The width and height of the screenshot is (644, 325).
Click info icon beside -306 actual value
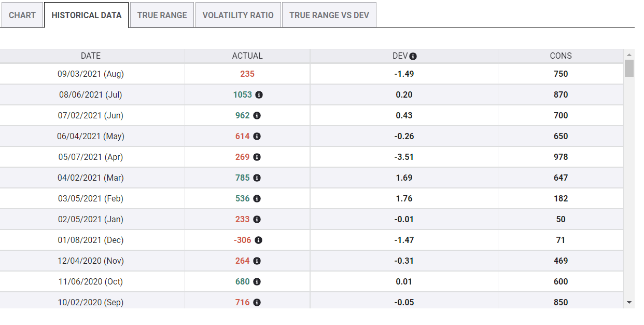coord(259,240)
